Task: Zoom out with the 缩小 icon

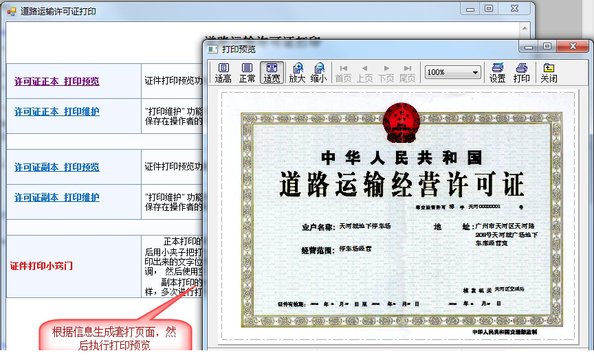Action: pyautogui.click(x=318, y=72)
